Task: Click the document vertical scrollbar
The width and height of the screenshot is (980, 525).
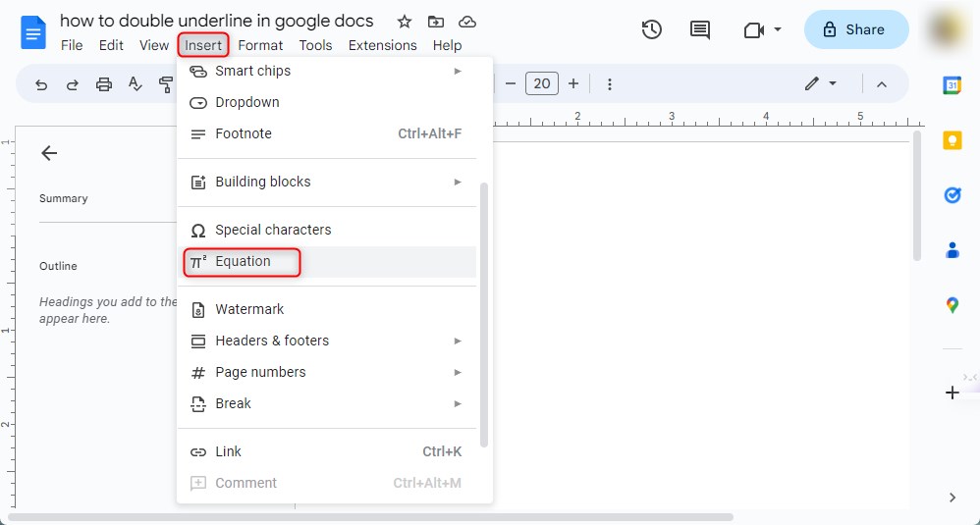Action: tap(917, 195)
